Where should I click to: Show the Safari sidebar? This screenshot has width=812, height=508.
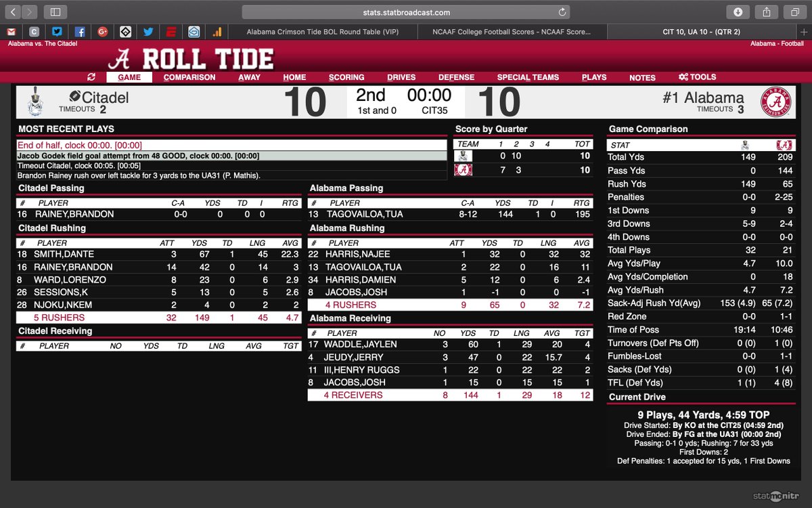coord(55,12)
